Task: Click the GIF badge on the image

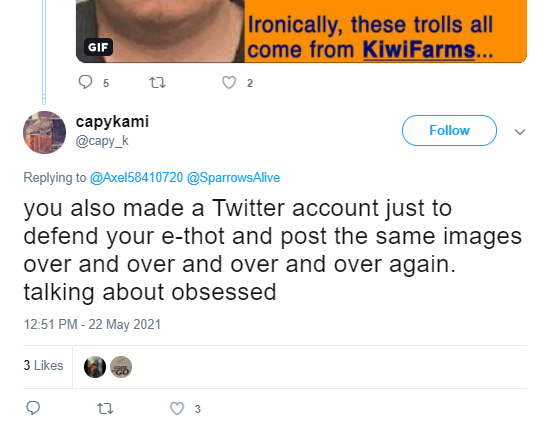Action: [x=98, y=47]
